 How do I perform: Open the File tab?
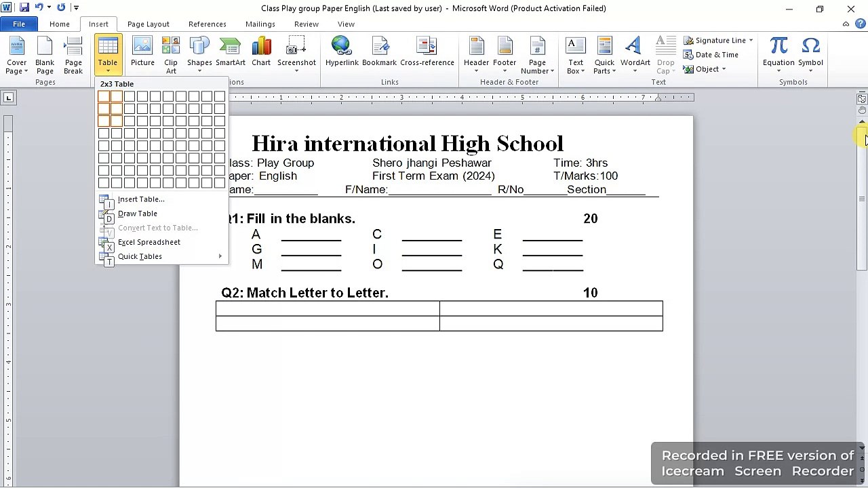click(19, 24)
